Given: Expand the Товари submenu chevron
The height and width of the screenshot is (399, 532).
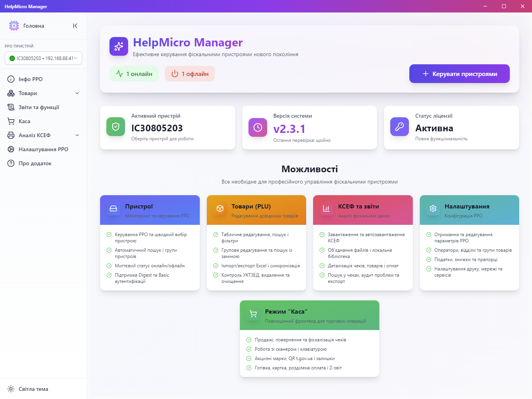Looking at the screenshot, I should pyautogui.click(x=77, y=93).
